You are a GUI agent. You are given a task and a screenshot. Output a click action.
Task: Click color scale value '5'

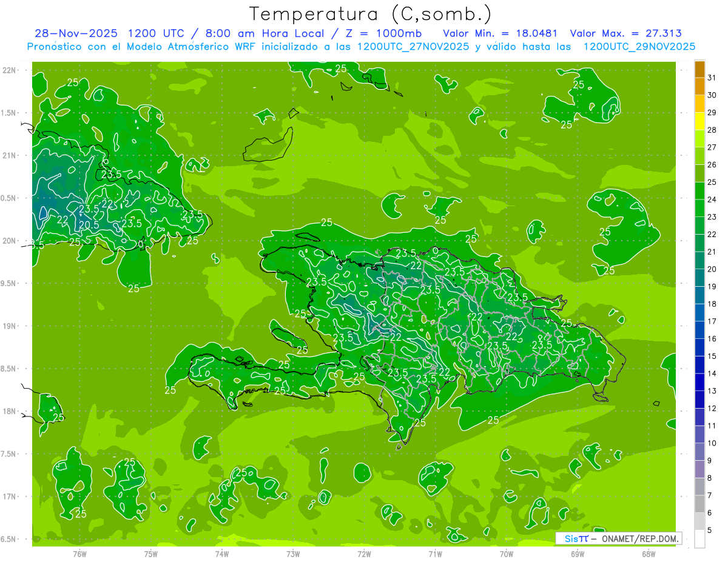710,530
